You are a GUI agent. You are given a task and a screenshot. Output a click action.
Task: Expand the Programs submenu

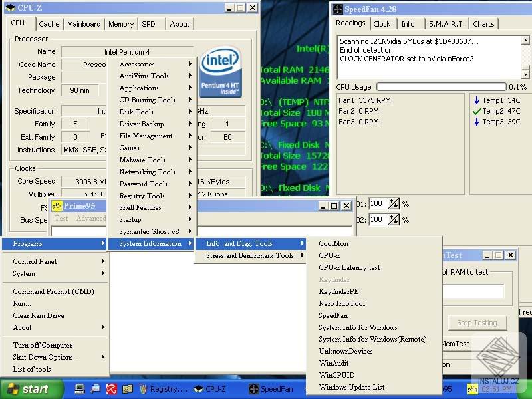coord(55,244)
